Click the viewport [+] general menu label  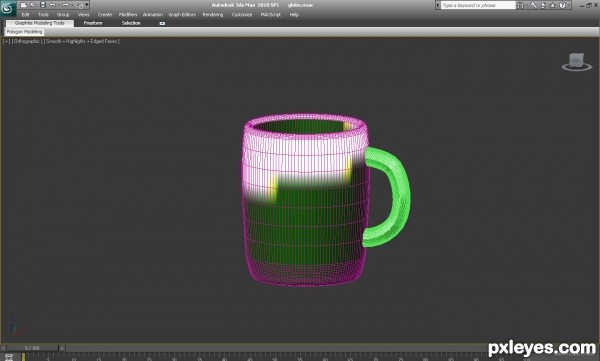pyautogui.click(x=7, y=41)
